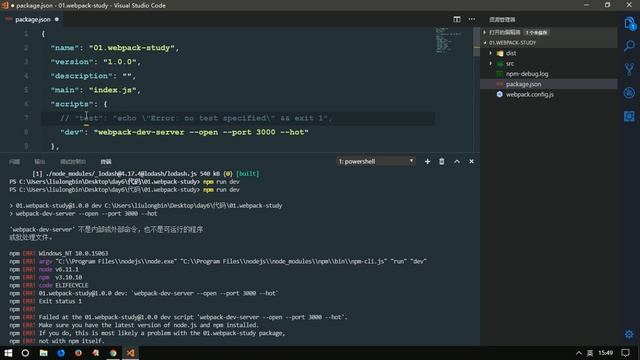This screenshot has width=640, height=360.
Task: Open the Windows Start menu
Action: point(8,353)
